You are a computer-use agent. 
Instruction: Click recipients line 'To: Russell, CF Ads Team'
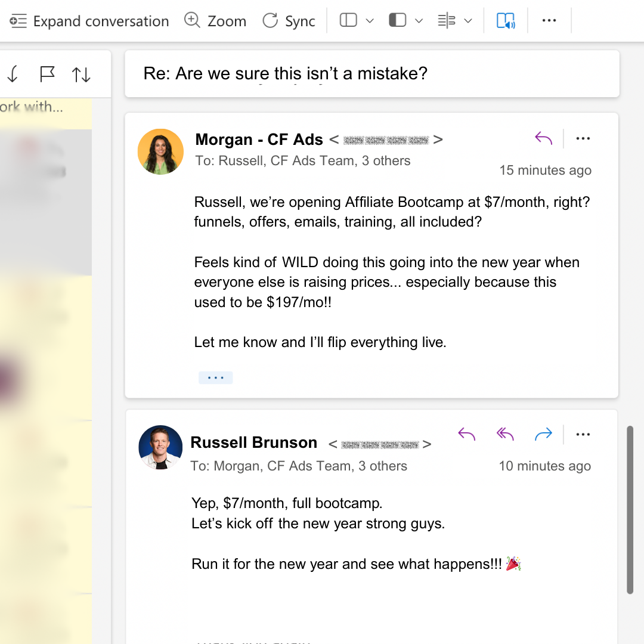click(303, 160)
